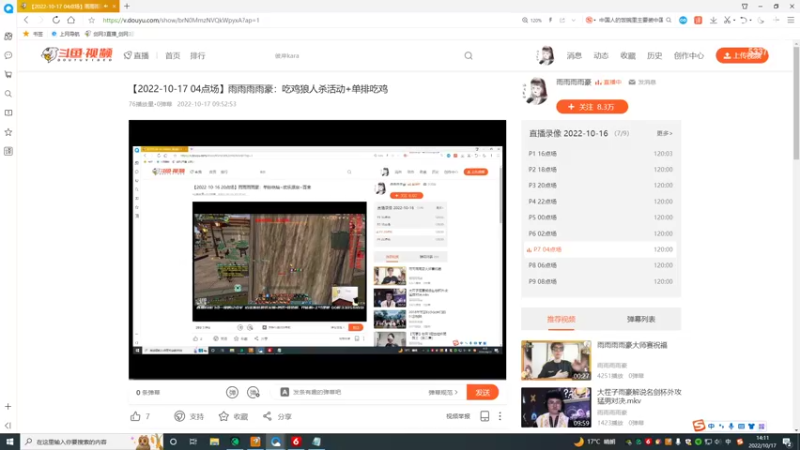
Task: Open 历史 history
Action: click(655, 56)
